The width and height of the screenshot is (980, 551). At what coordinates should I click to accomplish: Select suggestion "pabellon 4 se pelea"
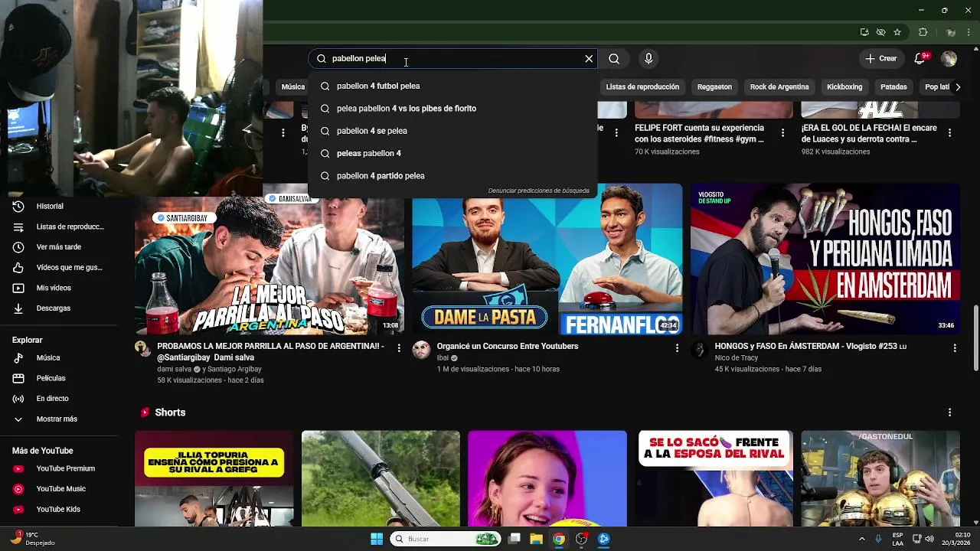tap(452, 131)
